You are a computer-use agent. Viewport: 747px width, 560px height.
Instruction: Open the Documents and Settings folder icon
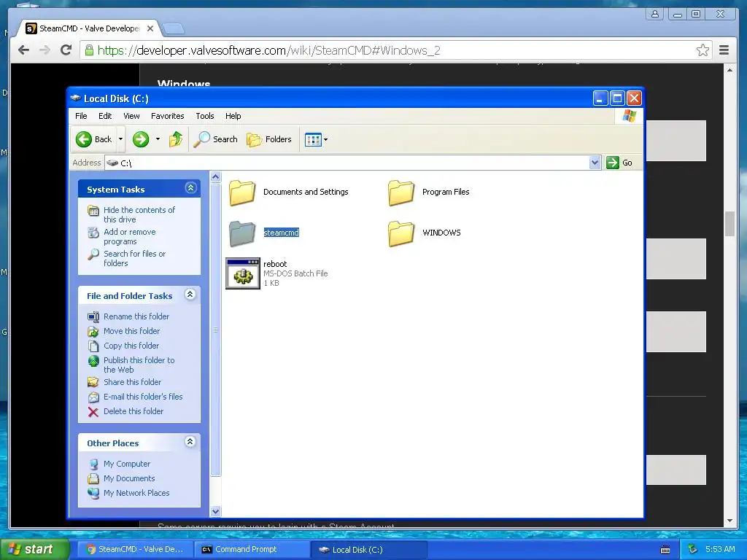(242, 192)
